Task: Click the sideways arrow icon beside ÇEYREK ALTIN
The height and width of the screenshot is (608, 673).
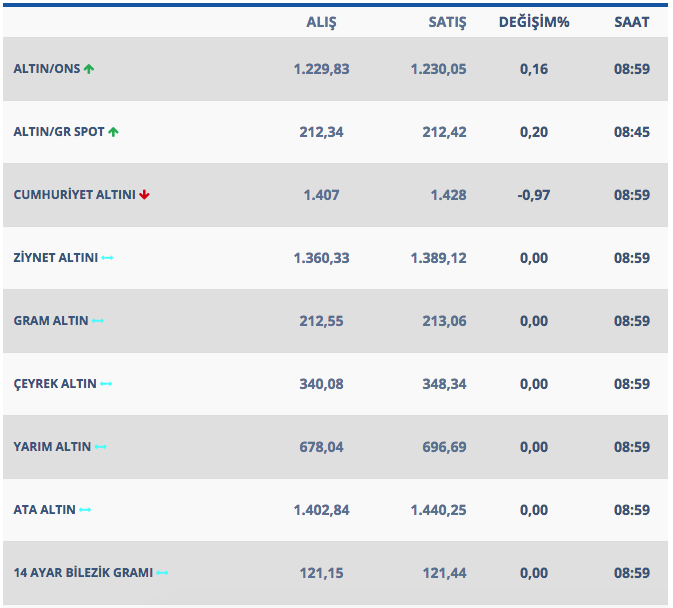Action: [106, 384]
